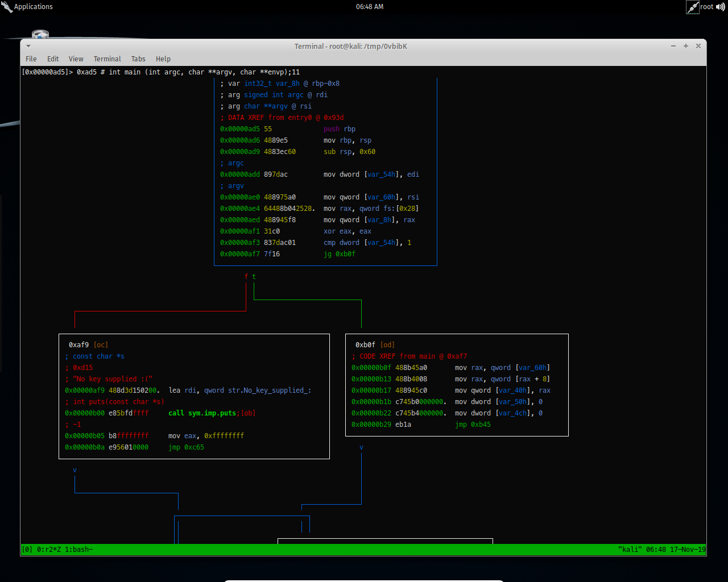Image resolution: width=728 pixels, height=582 pixels.
Task: Click the 0xaf9 [oc] block header
Action: click(88, 345)
